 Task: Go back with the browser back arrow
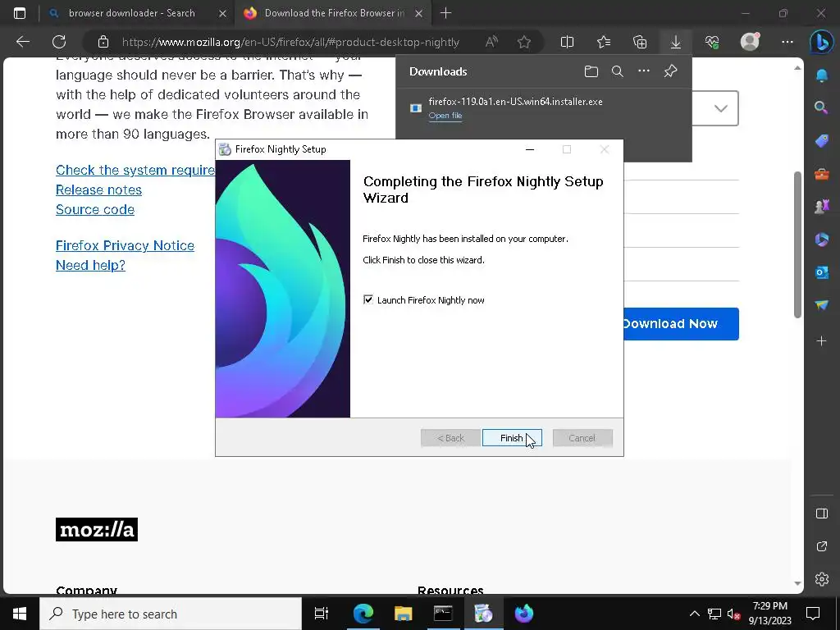click(23, 42)
